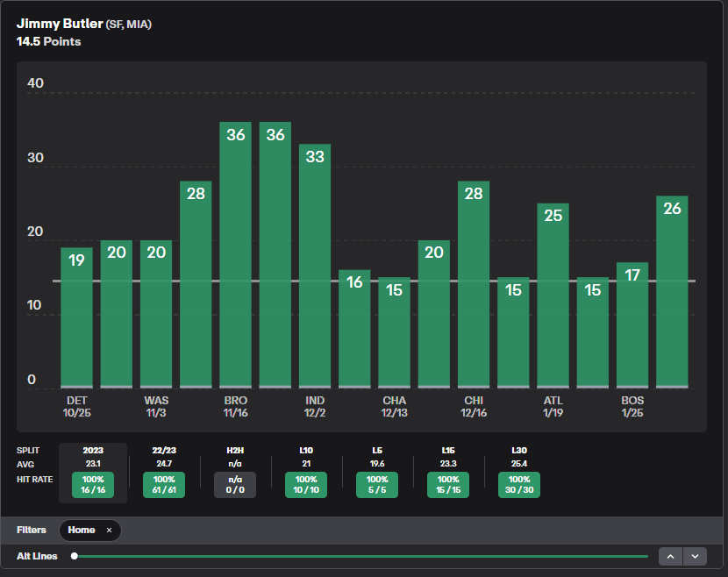Viewport: 728px width, 577px height.
Task: Click the 24.7 average value
Action: coord(164,464)
